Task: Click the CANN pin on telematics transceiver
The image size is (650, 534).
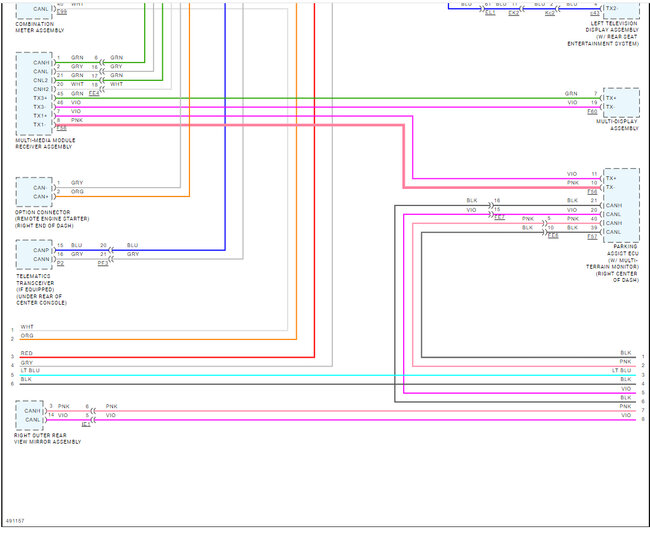Action: (x=41, y=259)
